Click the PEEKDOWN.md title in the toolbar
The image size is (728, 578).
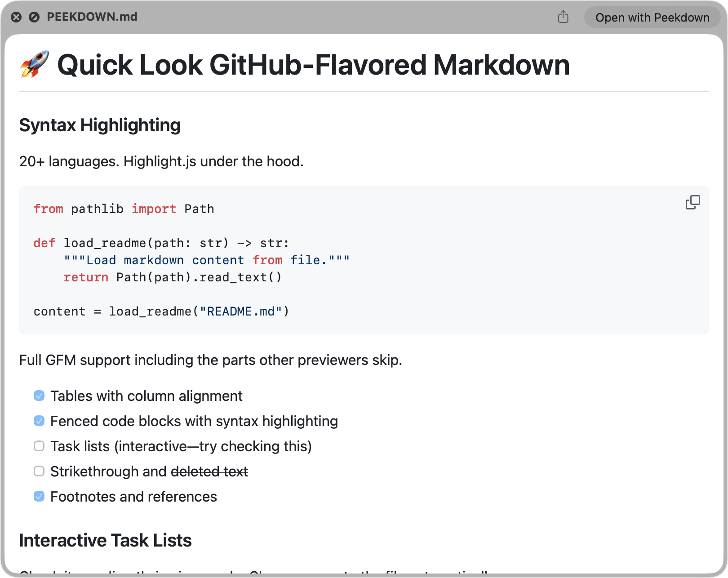click(x=92, y=17)
